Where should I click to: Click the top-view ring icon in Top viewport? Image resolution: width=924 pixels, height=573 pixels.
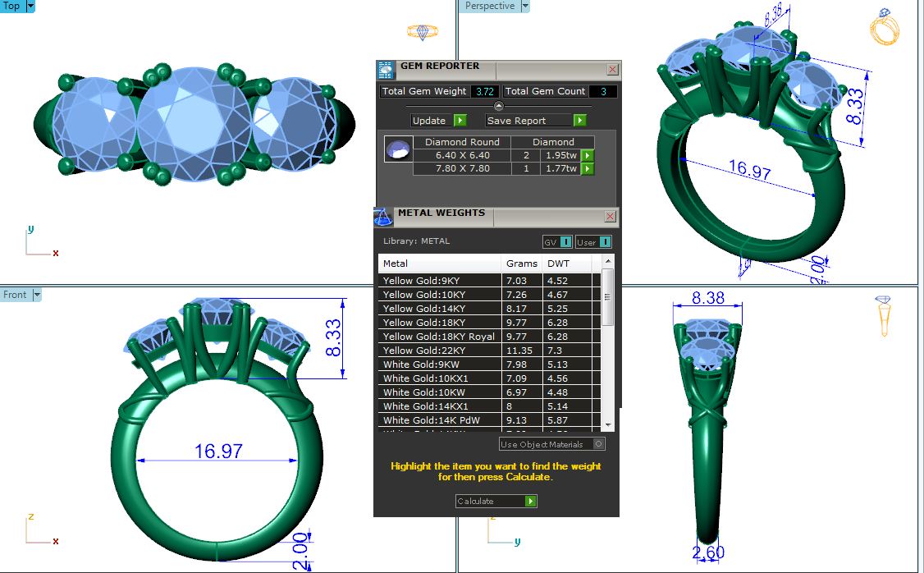click(x=422, y=32)
